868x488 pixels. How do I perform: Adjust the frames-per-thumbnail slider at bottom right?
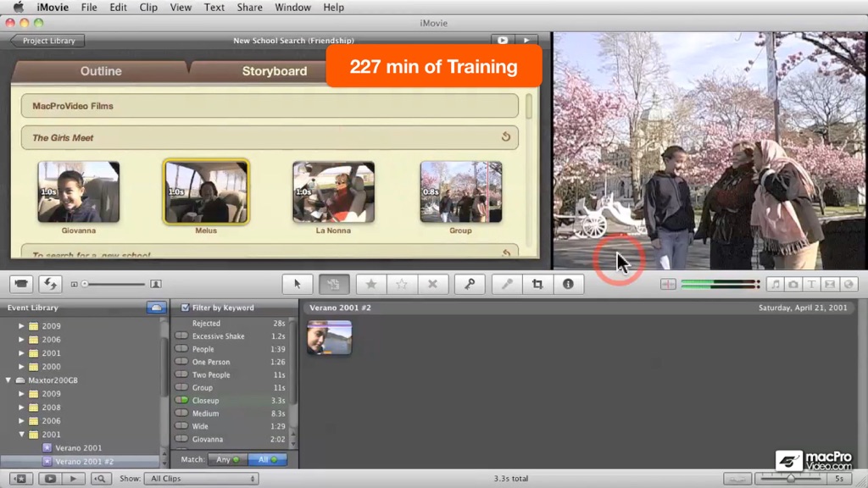pyautogui.click(x=791, y=478)
